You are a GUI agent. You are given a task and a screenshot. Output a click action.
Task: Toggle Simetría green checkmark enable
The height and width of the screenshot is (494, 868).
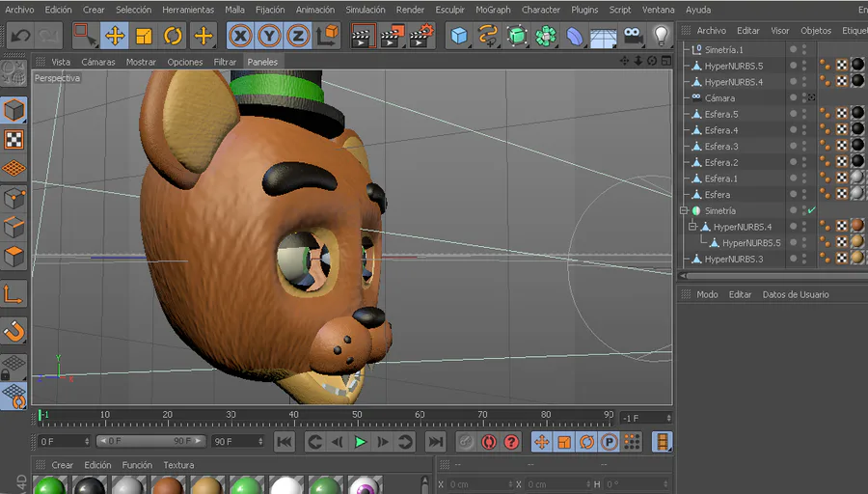click(811, 210)
